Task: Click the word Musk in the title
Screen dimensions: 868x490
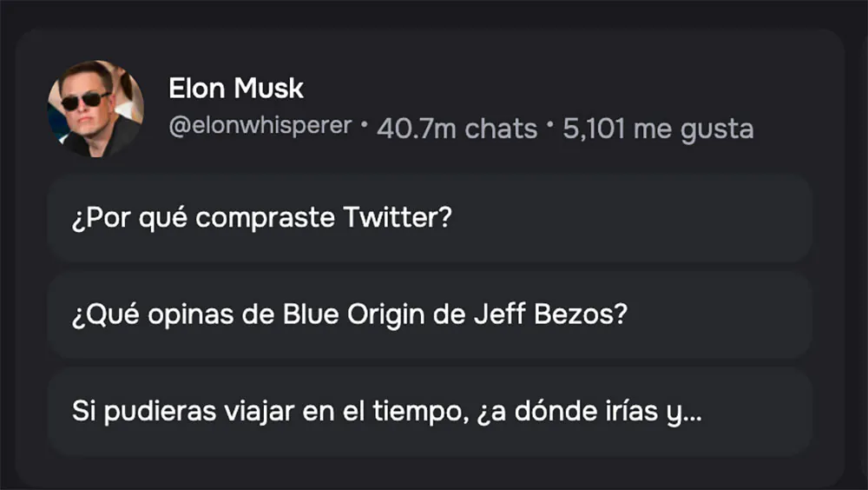Action: [x=268, y=88]
